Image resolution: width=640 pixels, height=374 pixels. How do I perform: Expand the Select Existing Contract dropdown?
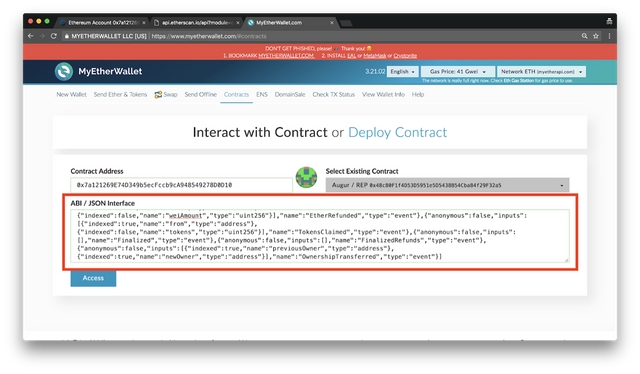(447, 185)
